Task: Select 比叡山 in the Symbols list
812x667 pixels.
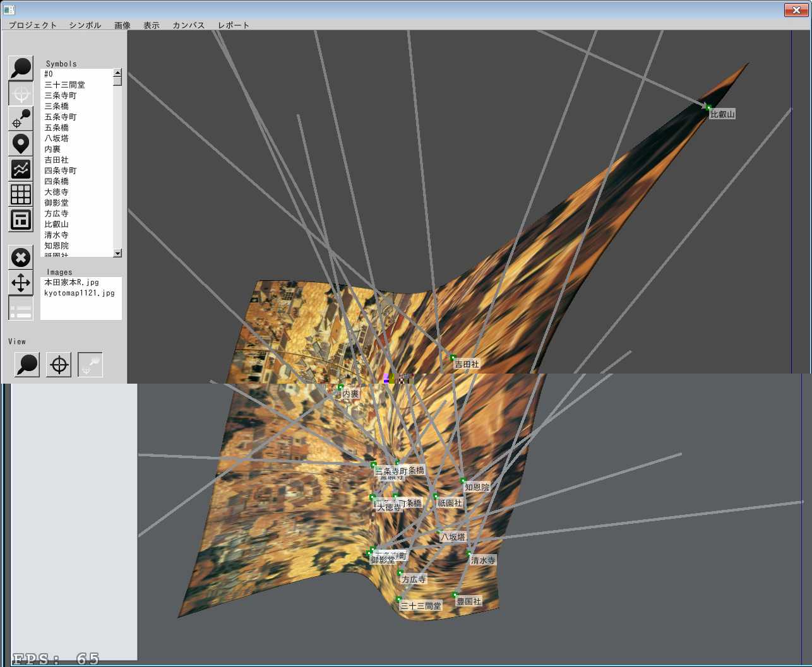Action: coord(76,224)
